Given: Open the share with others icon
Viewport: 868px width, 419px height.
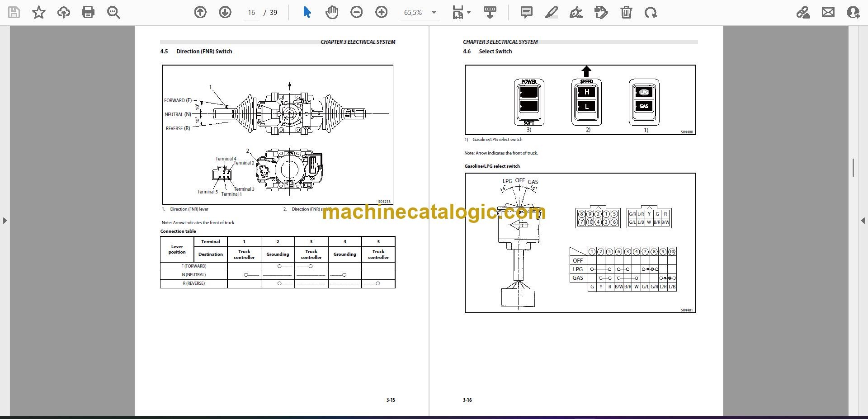Looking at the screenshot, I should pos(853,12).
